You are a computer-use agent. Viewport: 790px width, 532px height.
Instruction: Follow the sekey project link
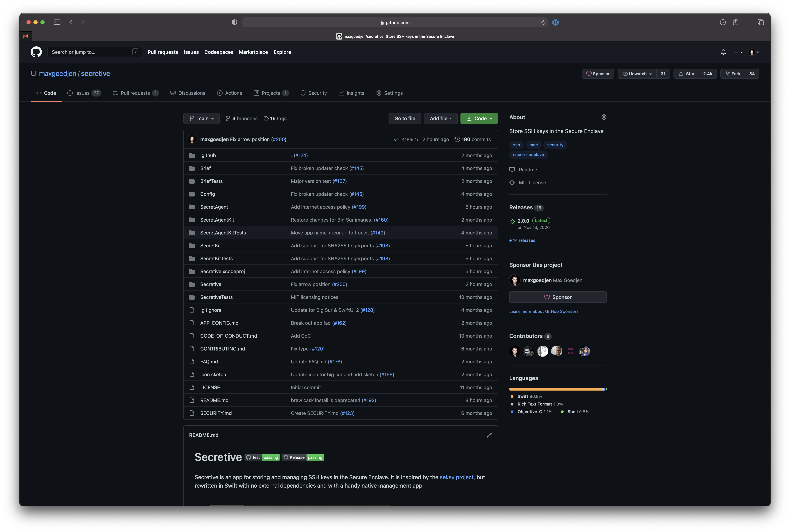pyautogui.click(x=456, y=477)
